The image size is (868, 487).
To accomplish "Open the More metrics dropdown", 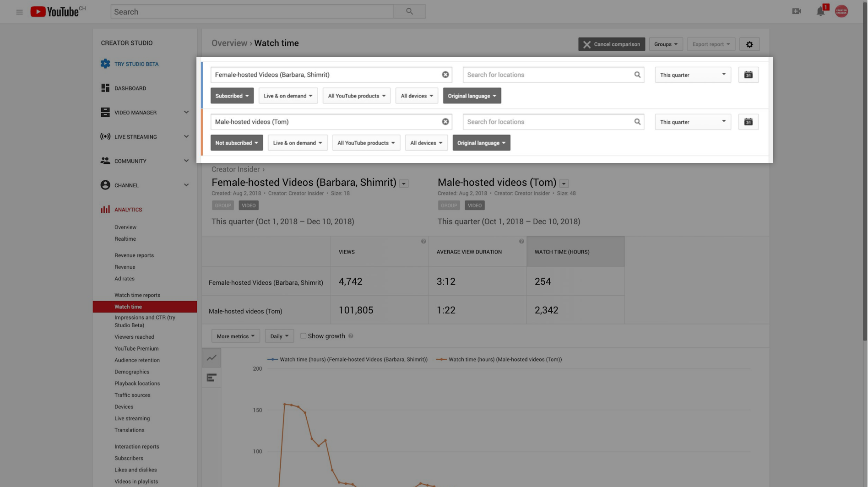I will 235,336.
